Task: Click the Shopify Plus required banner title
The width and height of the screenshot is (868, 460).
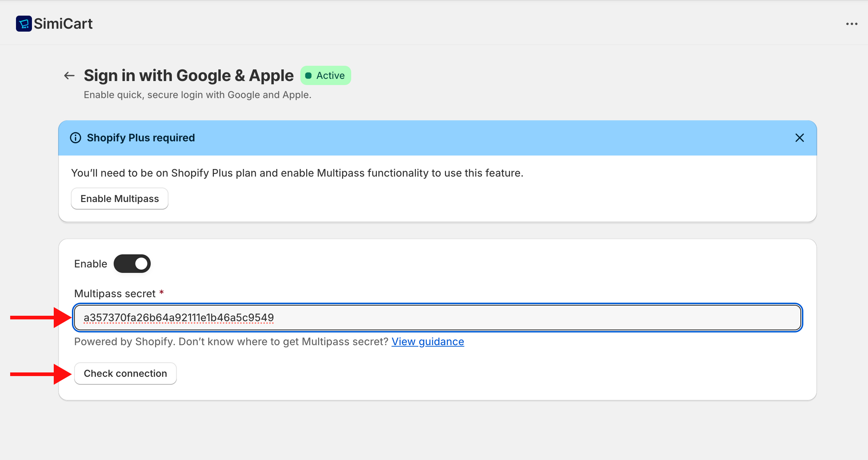Action: 141,138
